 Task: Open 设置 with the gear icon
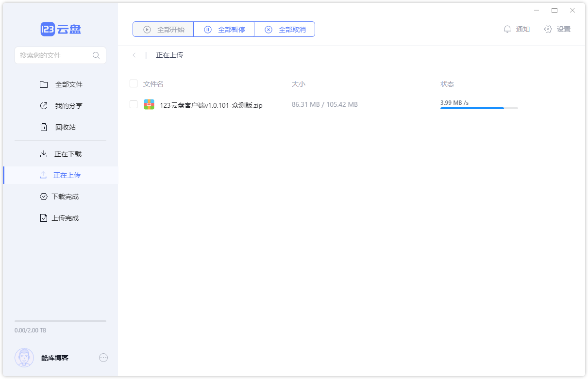pos(557,29)
